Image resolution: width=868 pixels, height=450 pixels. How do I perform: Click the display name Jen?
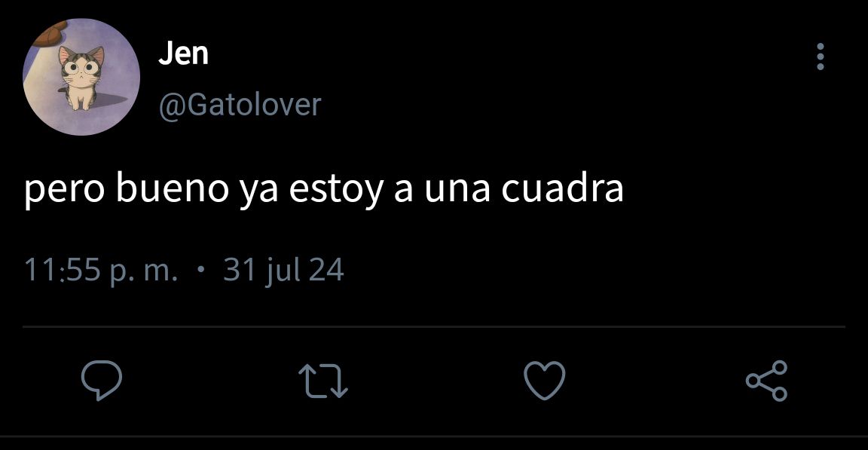[183, 54]
